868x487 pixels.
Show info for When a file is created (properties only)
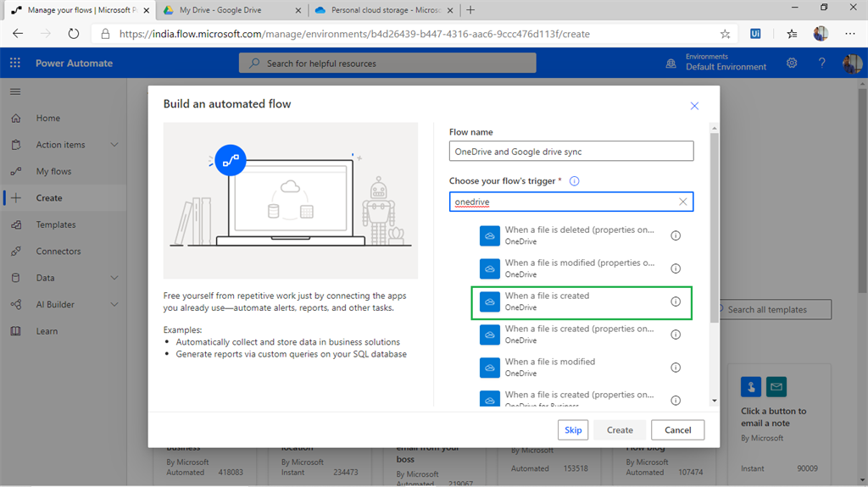pyautogui.click(x=676, y=335)
